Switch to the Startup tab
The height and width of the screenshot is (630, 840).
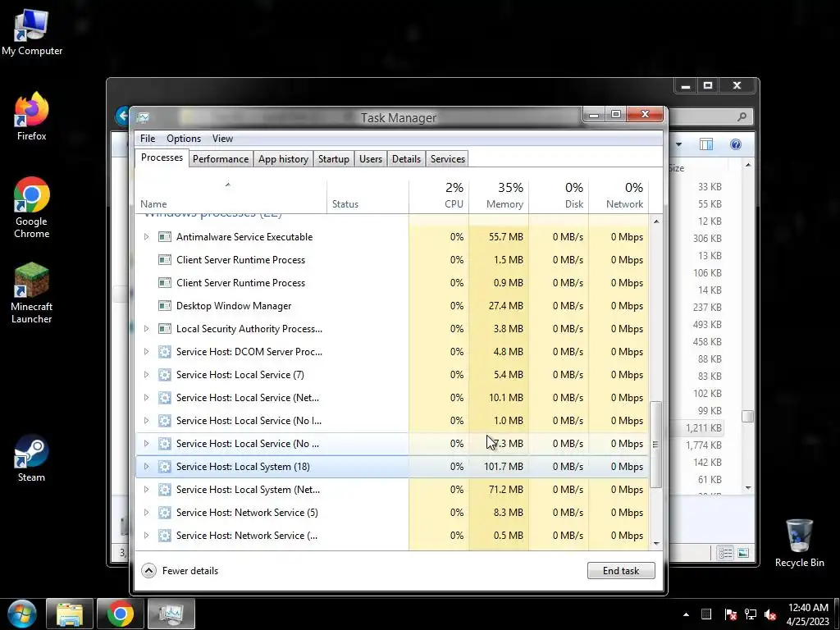333,159
